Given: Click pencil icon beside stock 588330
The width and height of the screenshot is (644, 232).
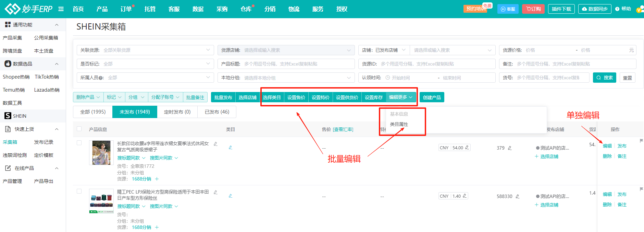Looking at the screenshot, I should (518, 196).
